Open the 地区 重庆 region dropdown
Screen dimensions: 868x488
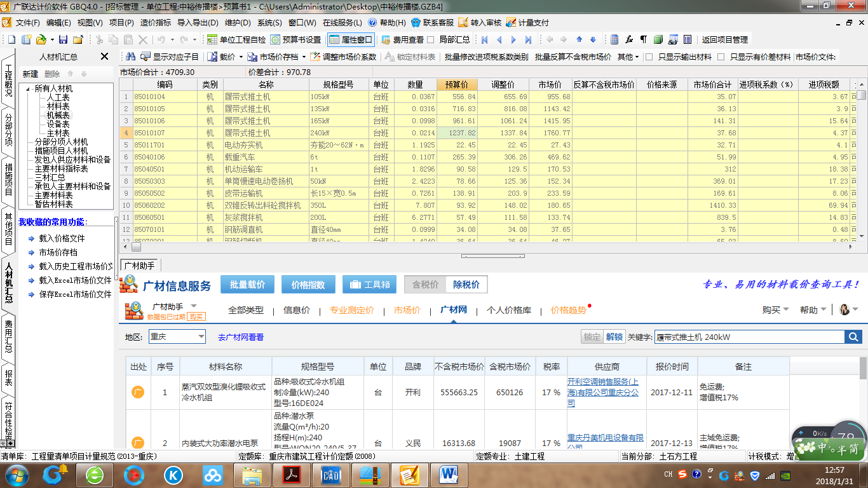coord(177,337)
